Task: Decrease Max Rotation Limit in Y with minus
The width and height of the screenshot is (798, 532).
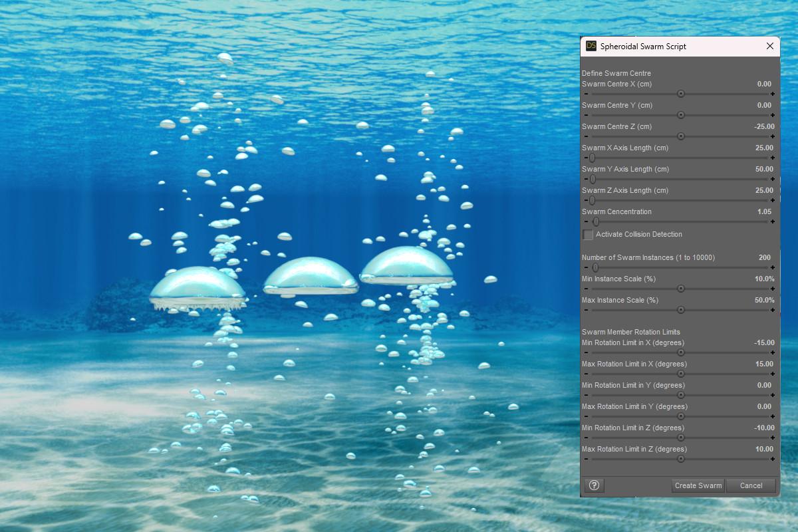Action: 586,416
